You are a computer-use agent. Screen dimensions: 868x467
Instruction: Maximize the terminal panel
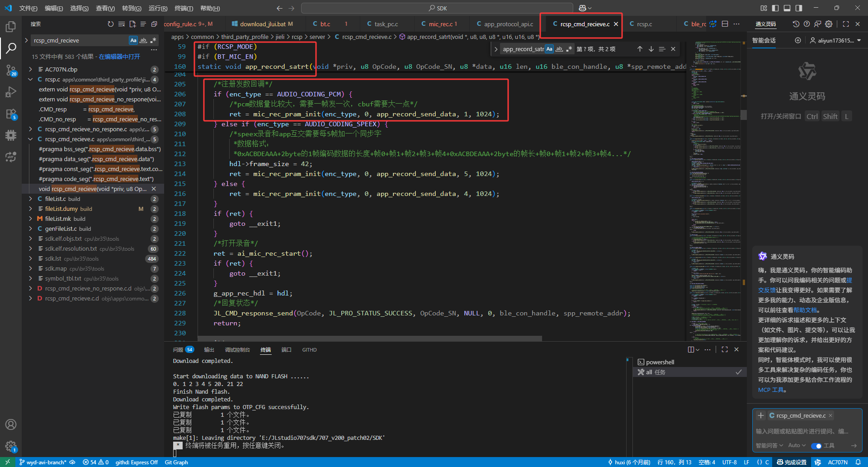pos(725,349)
